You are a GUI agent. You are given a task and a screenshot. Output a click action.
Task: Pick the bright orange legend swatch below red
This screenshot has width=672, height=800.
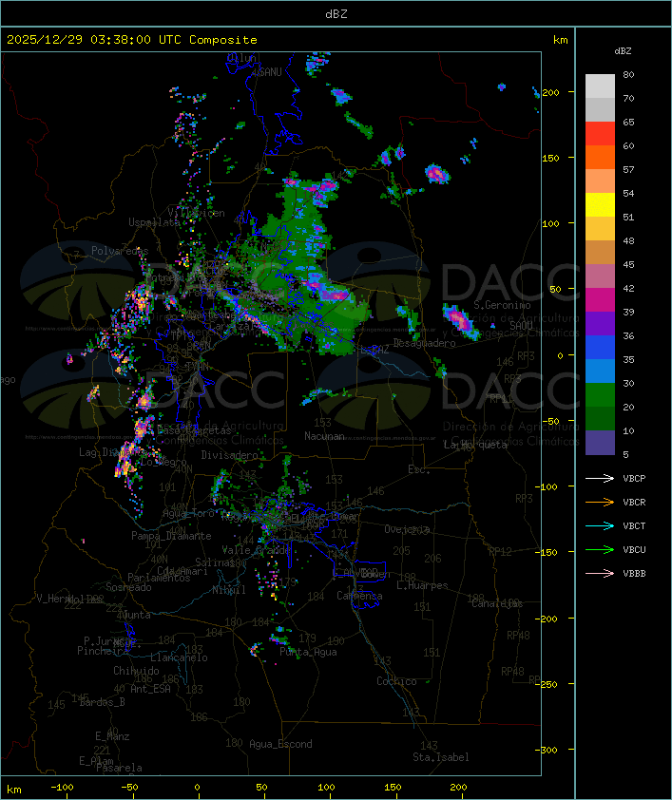tap(600, 157)
